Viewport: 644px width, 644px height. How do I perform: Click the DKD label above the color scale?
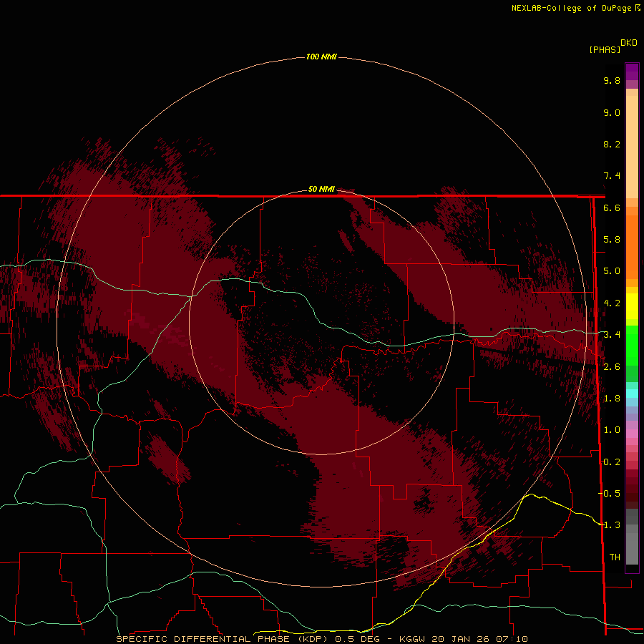click(x=629, y=43)
